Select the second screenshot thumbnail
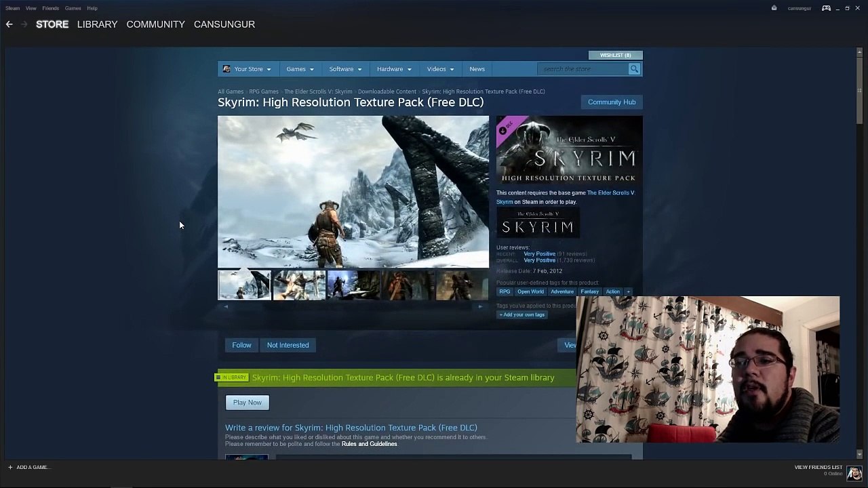 coord(299,285)
